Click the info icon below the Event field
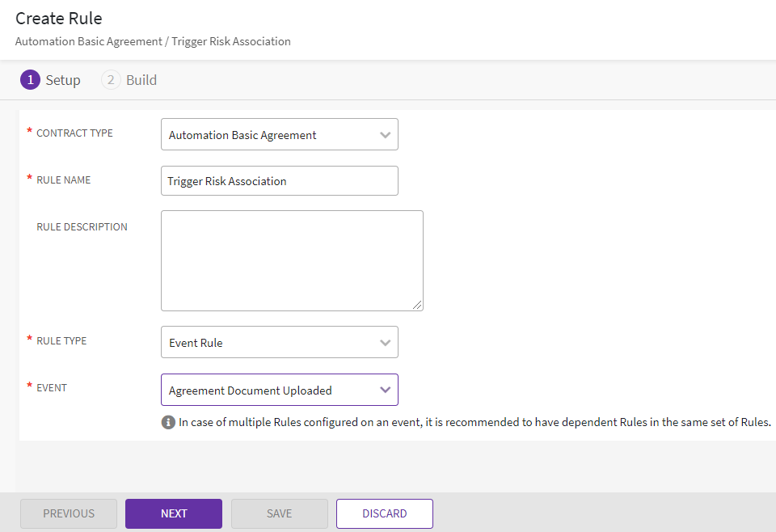Screen dimensions: 776x532 pyautogui.click(x=168, y=422)
